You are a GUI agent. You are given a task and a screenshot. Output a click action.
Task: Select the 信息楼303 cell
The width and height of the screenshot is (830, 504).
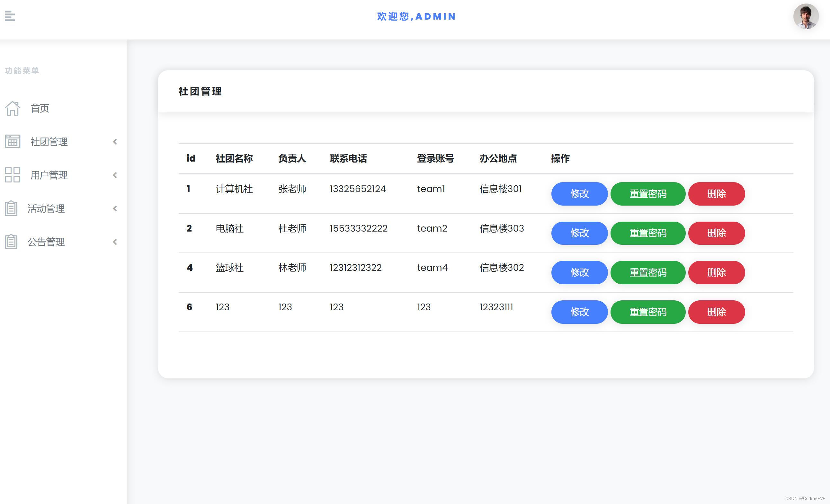pos(502,228)
